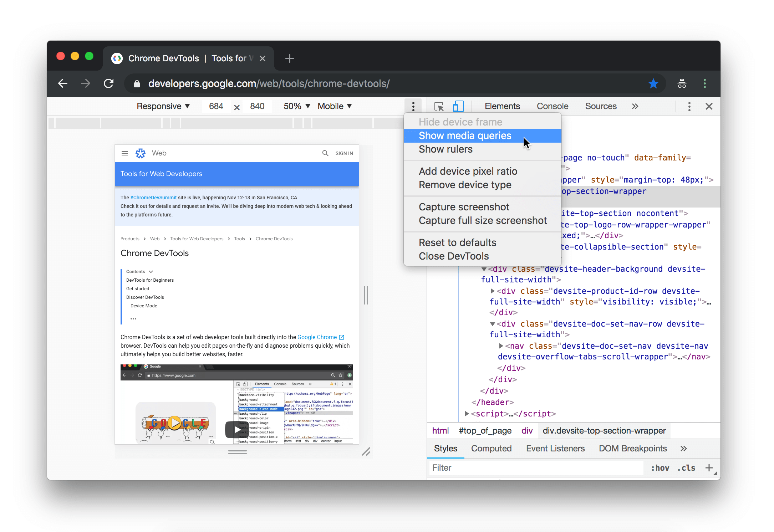Open the DevTools for Beginners contents link

(x=150, y=280)
